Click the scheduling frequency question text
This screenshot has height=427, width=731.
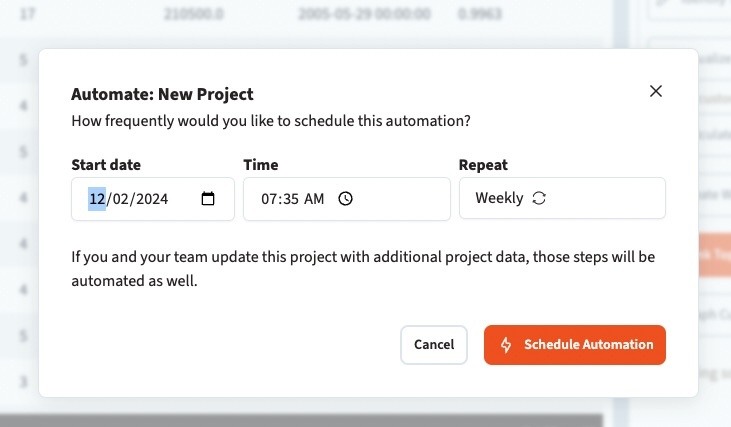point(271,121)
